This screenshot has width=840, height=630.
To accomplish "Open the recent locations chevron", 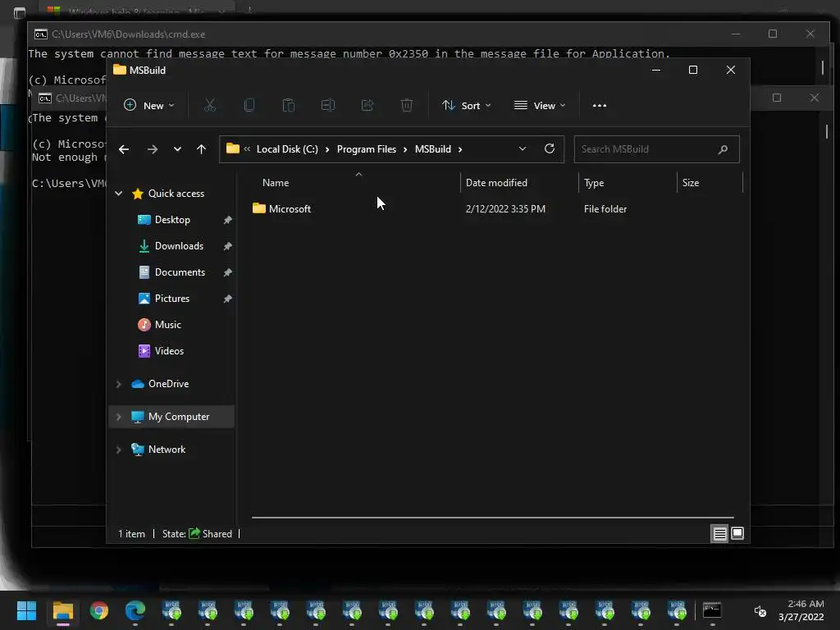I will tap(177, 149).
